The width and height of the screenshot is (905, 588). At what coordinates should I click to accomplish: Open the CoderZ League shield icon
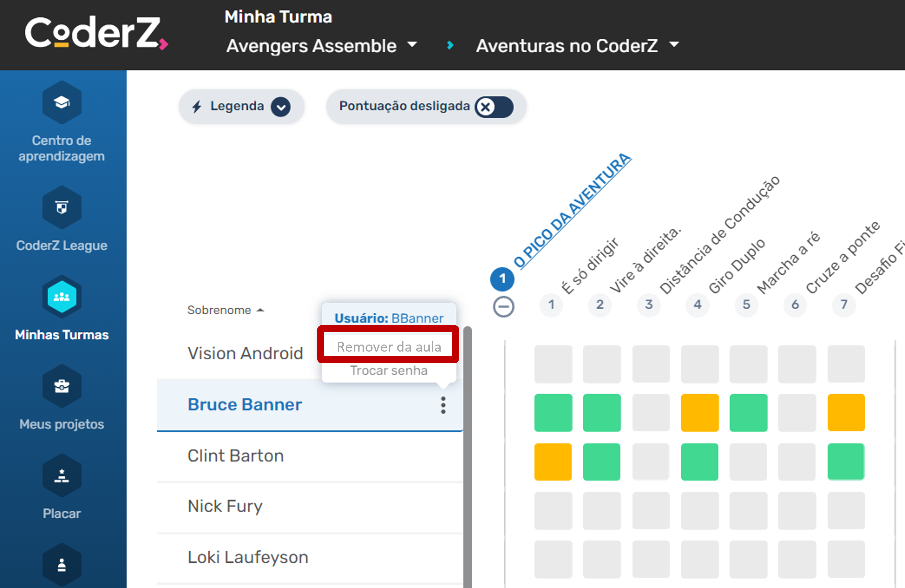(x=61, y=208)
